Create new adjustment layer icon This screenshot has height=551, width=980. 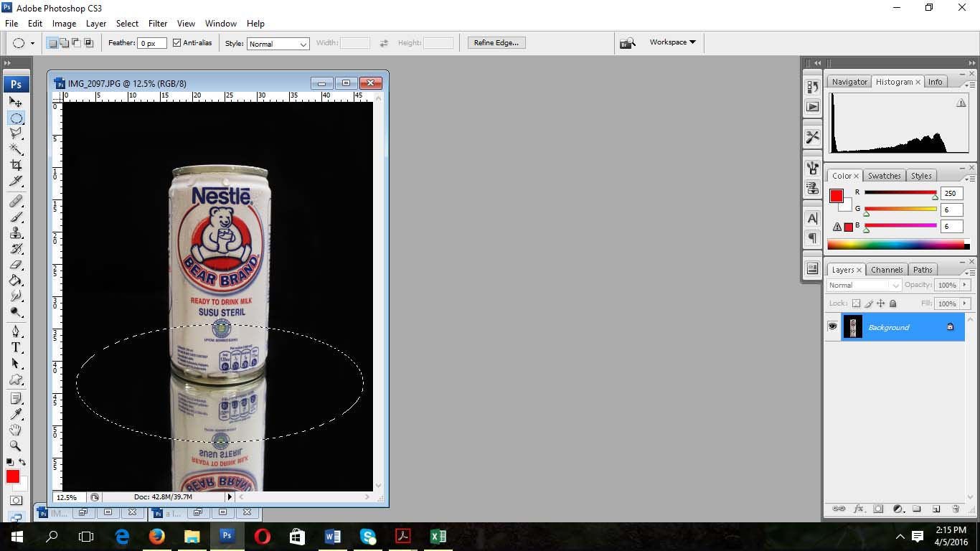coord(897,509)
